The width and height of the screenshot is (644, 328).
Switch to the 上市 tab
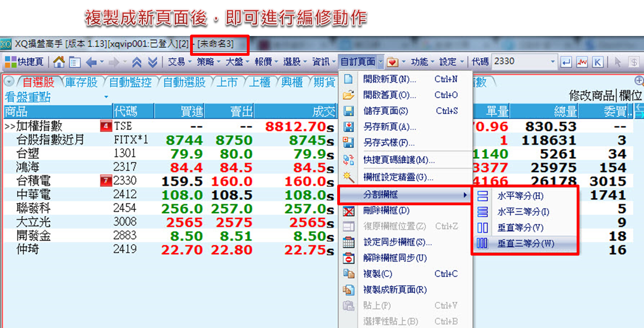(227, 82)
